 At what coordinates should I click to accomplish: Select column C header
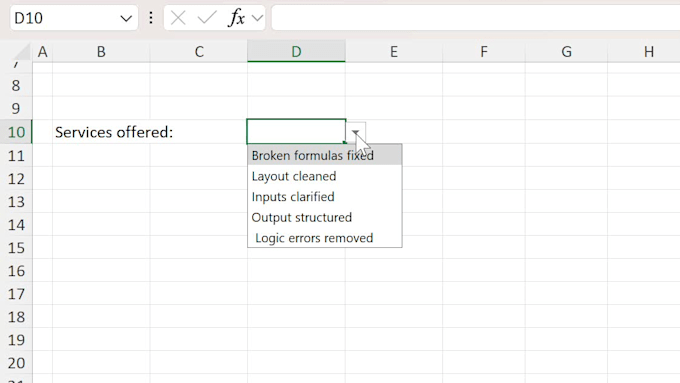click(x=199, y=52)
